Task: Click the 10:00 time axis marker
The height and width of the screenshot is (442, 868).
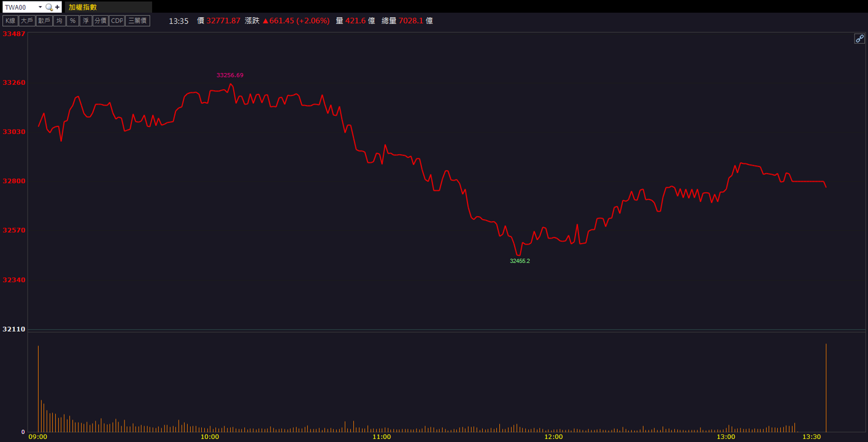Action: [210, 436]
